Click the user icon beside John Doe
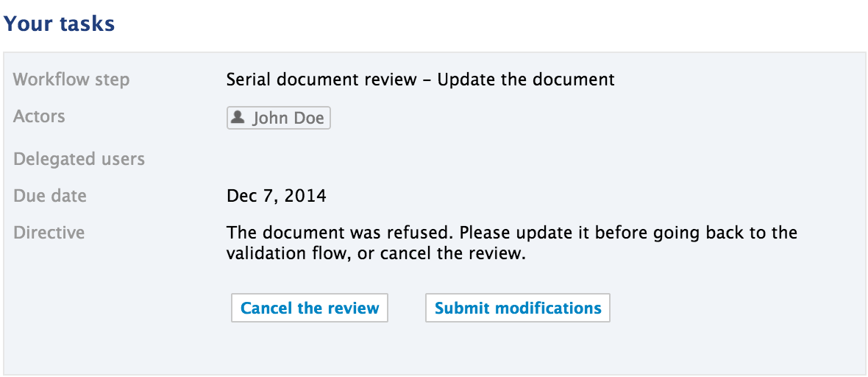The width and height of the screenshot is (868, 377). 238,118
